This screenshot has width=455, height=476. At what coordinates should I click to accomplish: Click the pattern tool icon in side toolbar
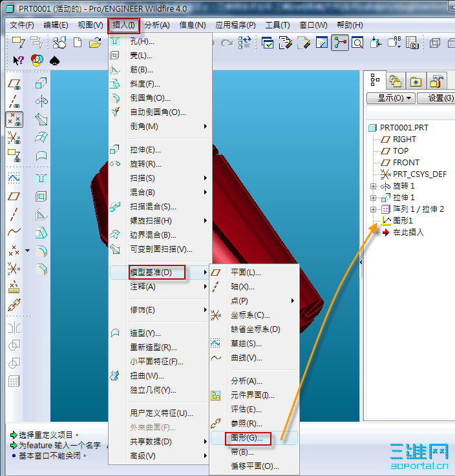point(14,381)
